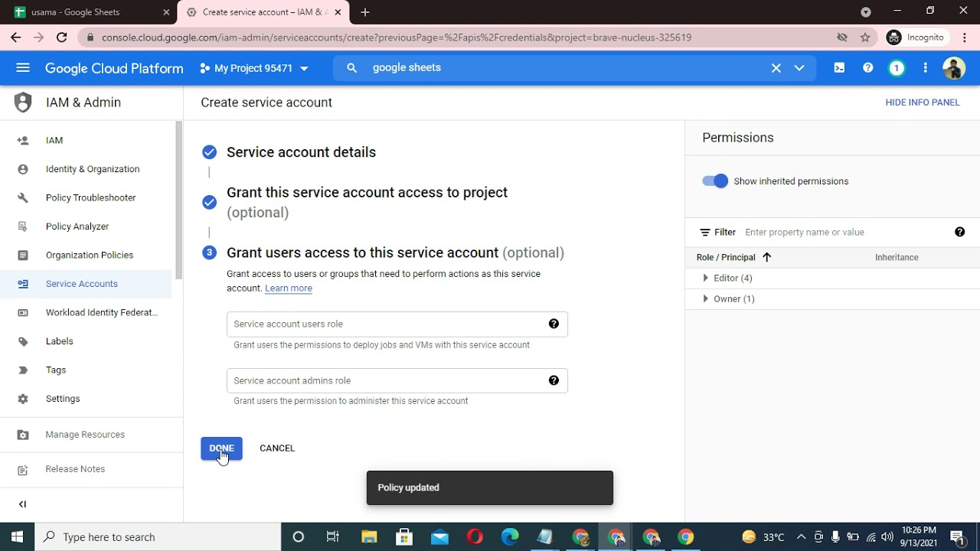The width and height of the screenshot is (980, 551).
Task: Click the DONE button
Action: point(221,448)
